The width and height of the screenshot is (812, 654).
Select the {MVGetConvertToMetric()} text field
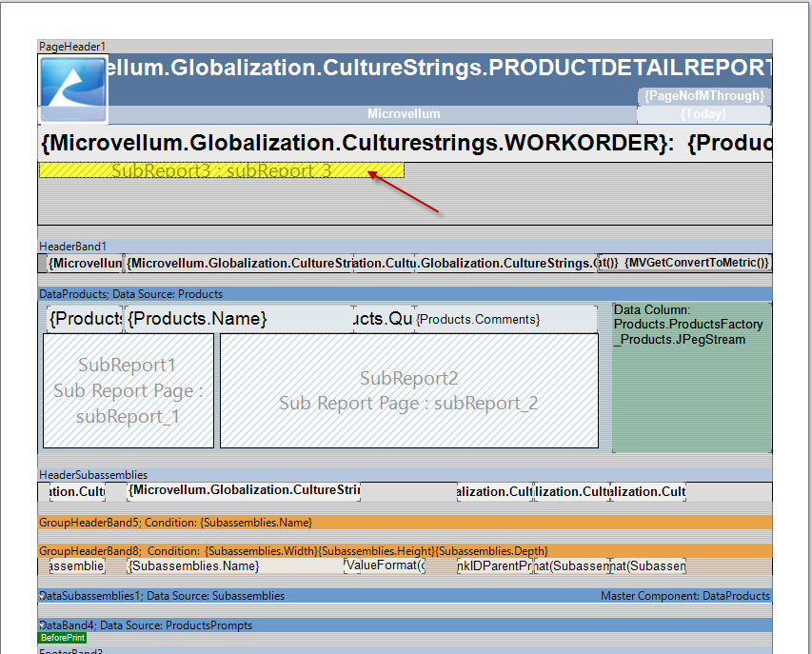pos(696,263)
